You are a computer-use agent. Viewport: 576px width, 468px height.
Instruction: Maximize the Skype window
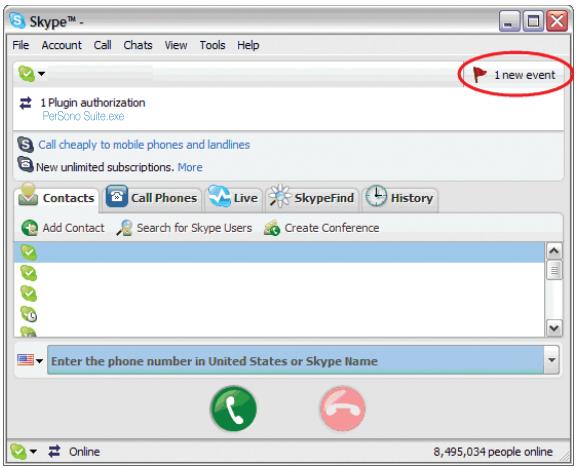pyautogui.click(x=533, y=21)
